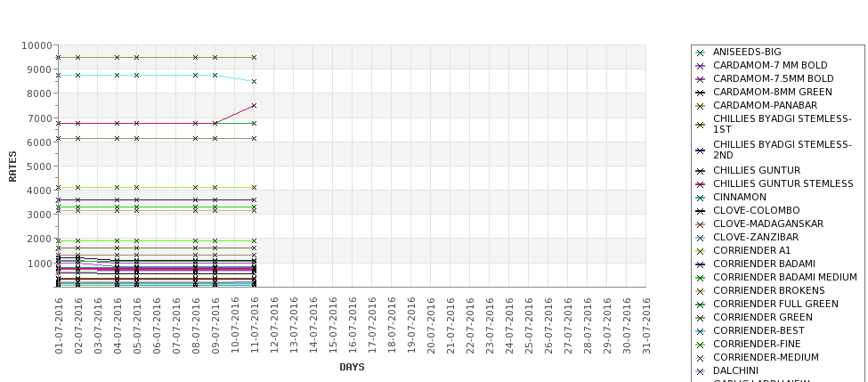868x382 pixels.
Task: Click the topmost line's point on 01-07-2016
Action: (x=59, y=57)
